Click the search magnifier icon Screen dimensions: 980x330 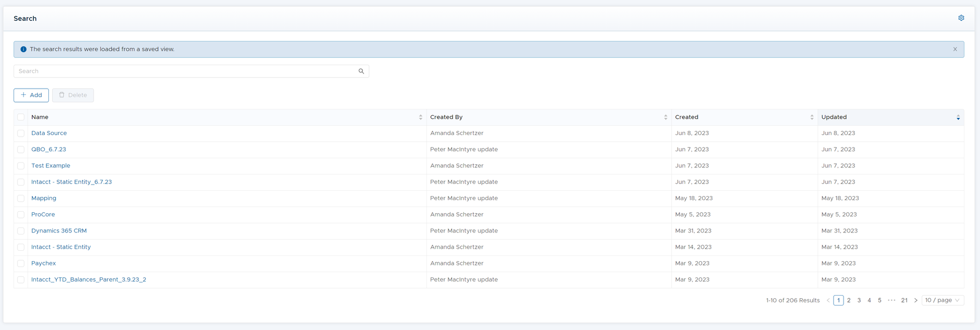coord(361,71)
